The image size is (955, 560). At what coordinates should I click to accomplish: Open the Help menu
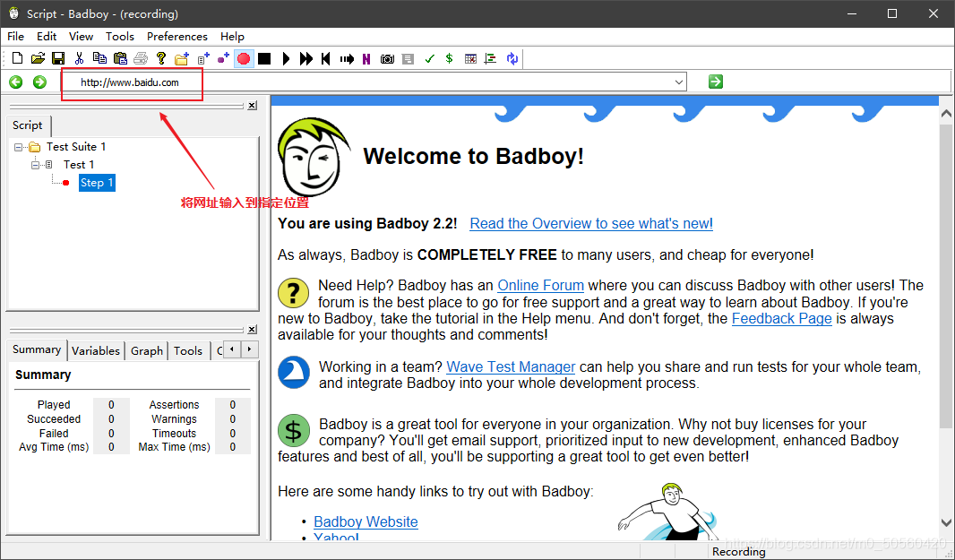(x=232, y=37)
